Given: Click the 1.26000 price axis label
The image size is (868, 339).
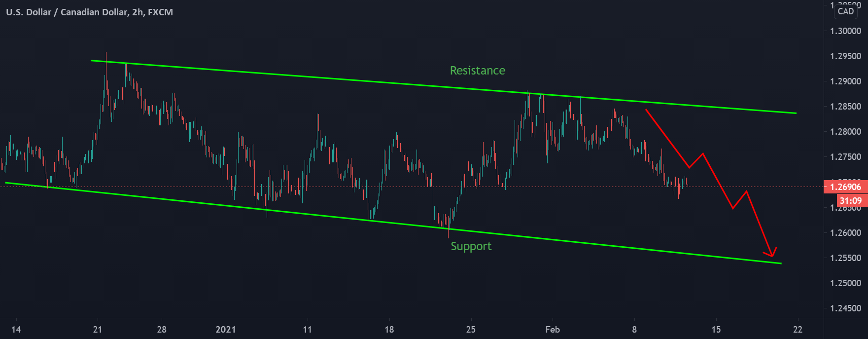Looking at the screenshot, I should tap(845, 233).
